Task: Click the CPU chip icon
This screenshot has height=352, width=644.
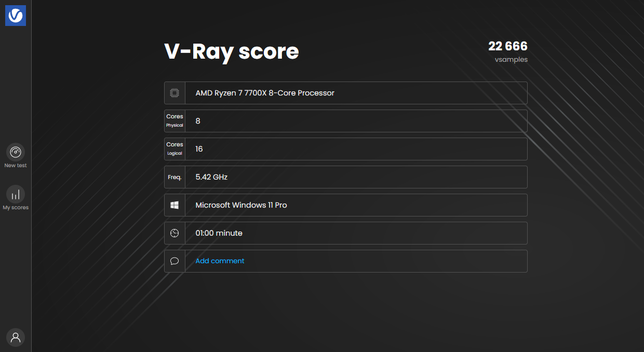Action: pyautogui.click(x=175, y=93)
